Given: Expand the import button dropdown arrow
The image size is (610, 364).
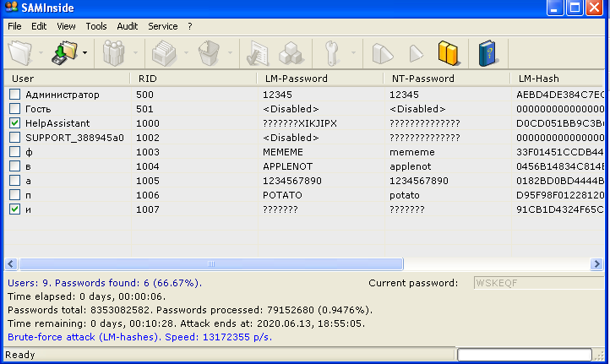Looking at the screenshot, I should (84, 53).
